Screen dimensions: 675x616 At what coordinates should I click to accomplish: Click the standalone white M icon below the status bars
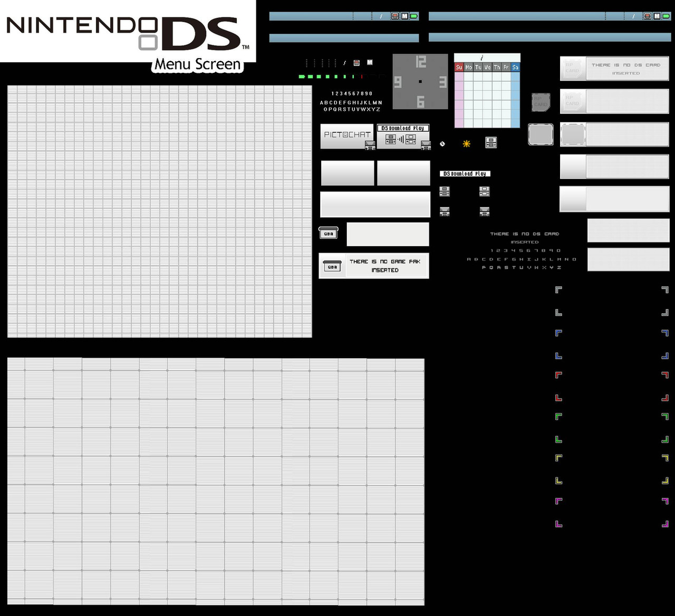[370, 62]
